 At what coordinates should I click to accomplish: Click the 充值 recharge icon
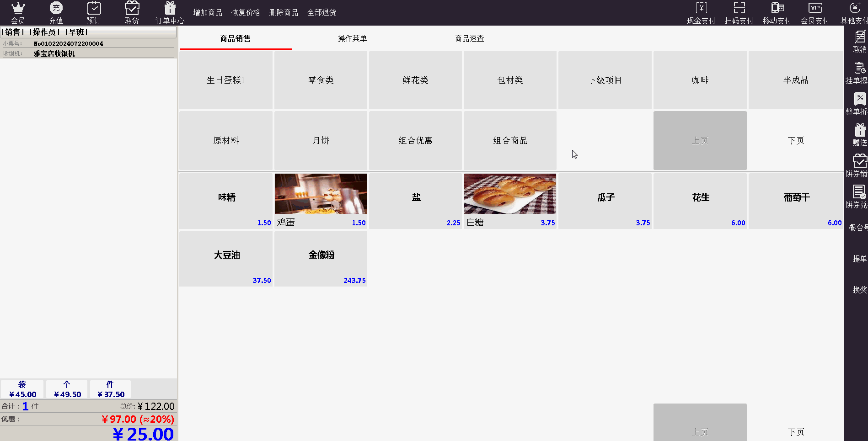56,13
